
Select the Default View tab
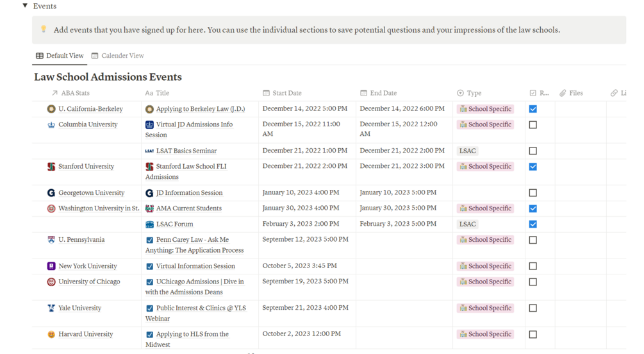tap(60, 56)
